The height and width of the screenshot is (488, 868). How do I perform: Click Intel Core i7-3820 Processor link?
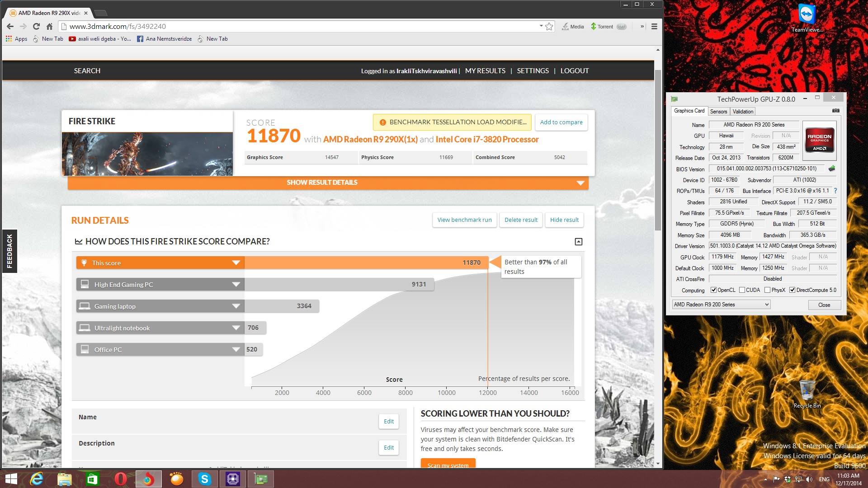click(487, 140)
